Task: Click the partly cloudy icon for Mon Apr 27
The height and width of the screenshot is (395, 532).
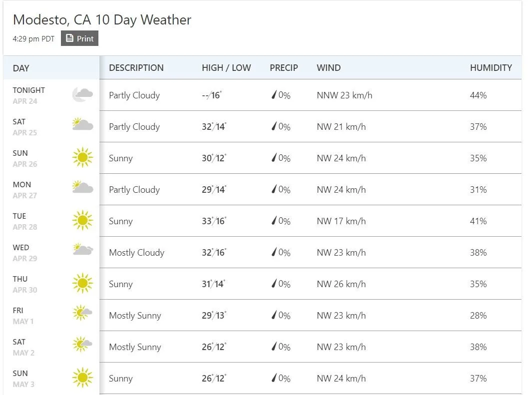Action: tap(82, 187)
